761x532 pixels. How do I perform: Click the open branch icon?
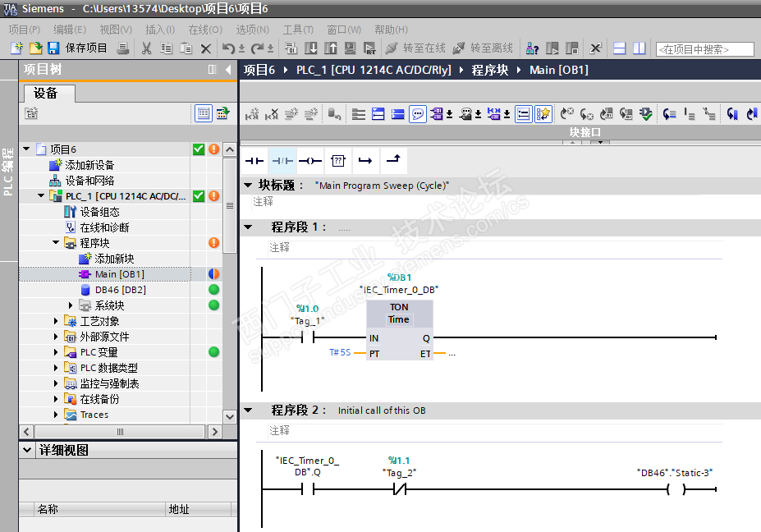365,160
